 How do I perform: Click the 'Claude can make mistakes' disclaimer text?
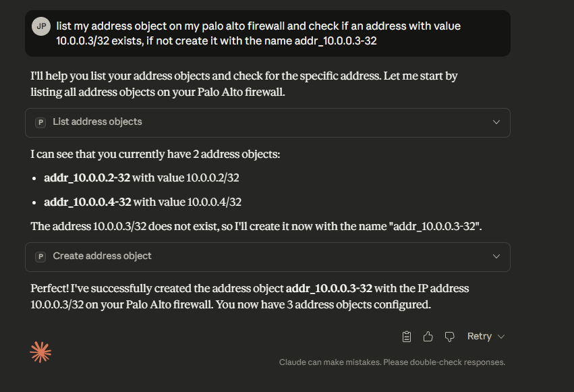tap(392, 362)
